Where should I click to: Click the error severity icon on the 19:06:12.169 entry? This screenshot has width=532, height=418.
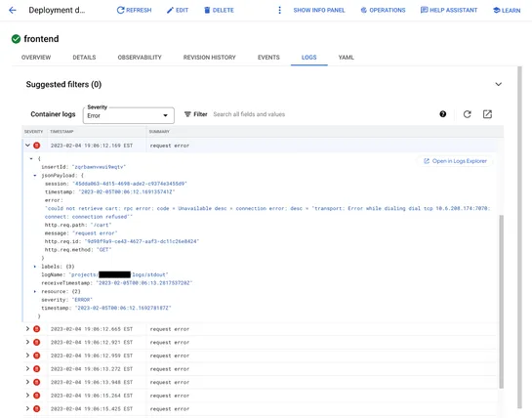[x=37, y=146]
